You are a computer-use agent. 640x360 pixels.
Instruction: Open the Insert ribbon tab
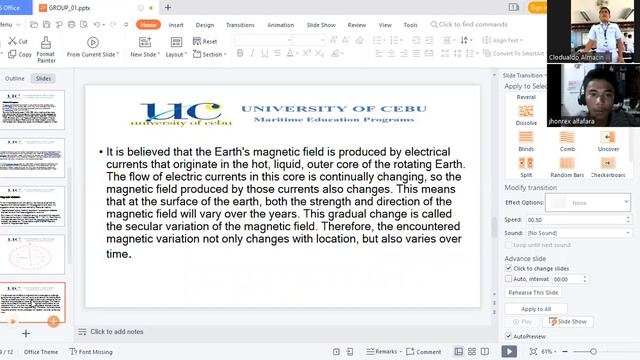click(x=176, y=25)
